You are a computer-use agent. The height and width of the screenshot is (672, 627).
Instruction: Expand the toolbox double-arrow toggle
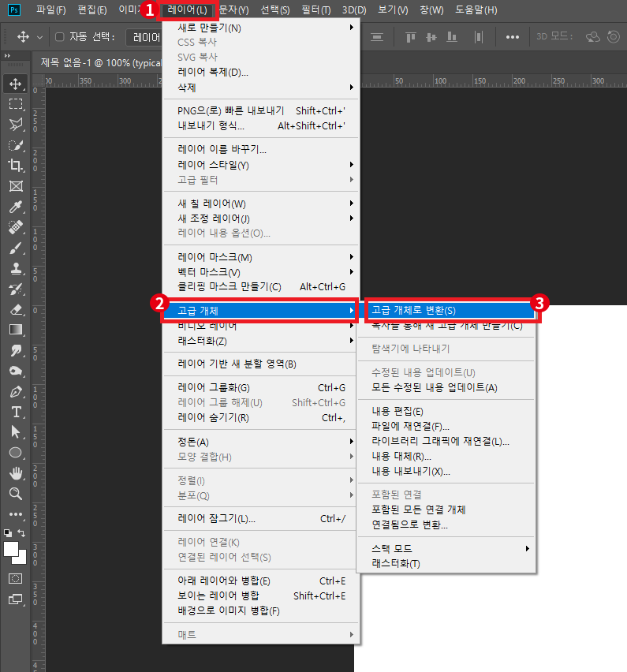tap(7, 56)
